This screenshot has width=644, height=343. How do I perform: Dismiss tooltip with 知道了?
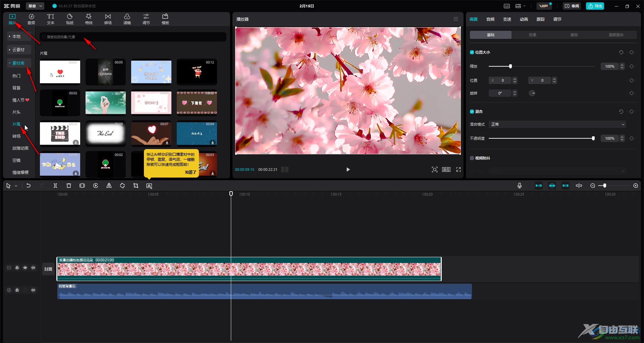pyautogui.click(x=190, y=172)
